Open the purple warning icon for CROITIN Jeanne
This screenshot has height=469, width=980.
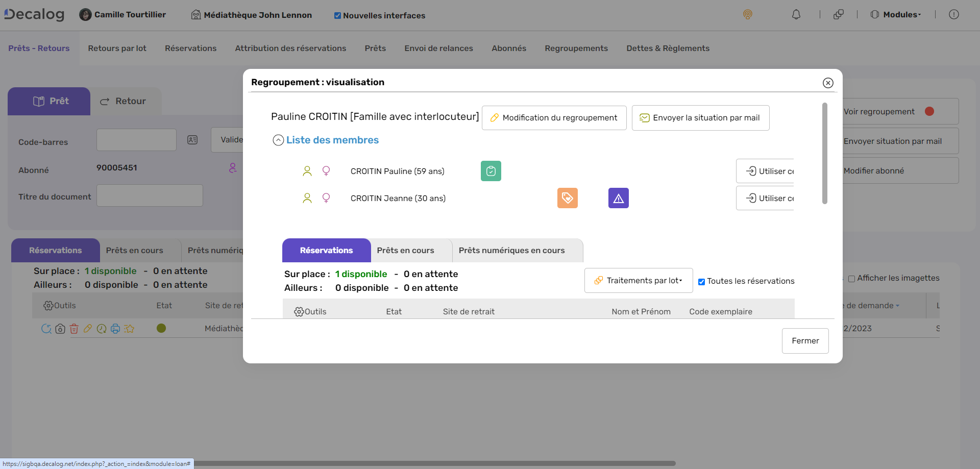click(x=618, y=198)
